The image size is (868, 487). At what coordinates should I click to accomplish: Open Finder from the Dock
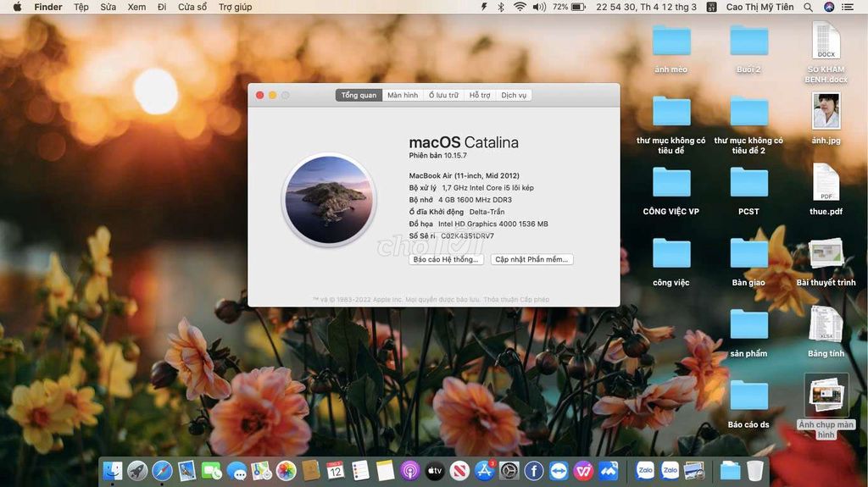pyautogui.click(x=113, y=471)
